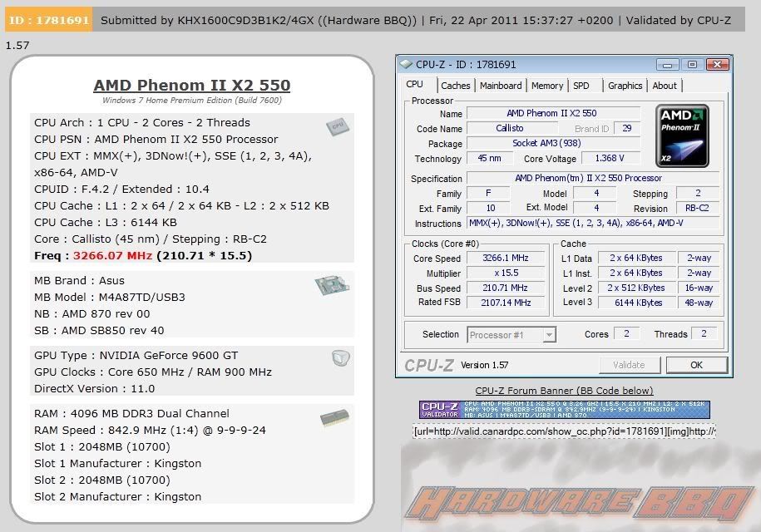Click the Brand ID value 29
Viewport: 761px width, 532px height.
click(x=627, y=128)
